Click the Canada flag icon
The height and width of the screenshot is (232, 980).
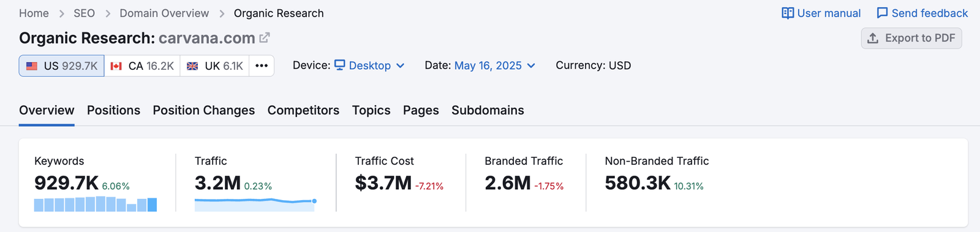tap(116, 66)
